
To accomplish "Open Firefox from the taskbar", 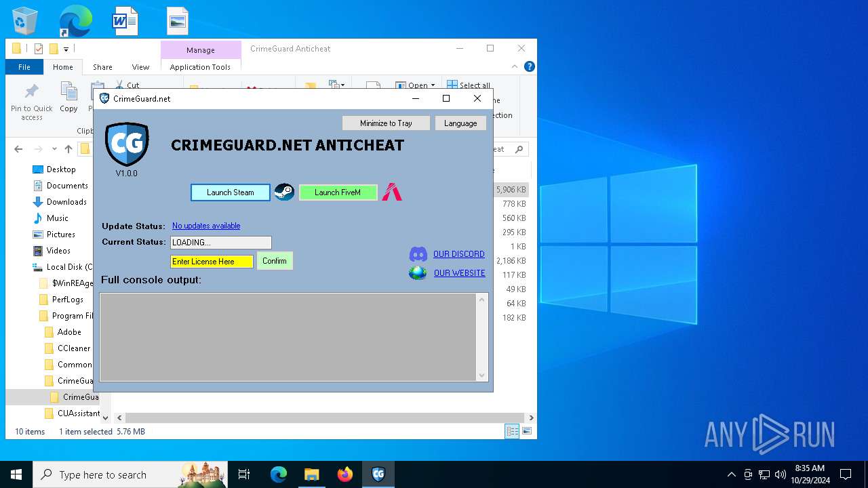I will (345, 474).
